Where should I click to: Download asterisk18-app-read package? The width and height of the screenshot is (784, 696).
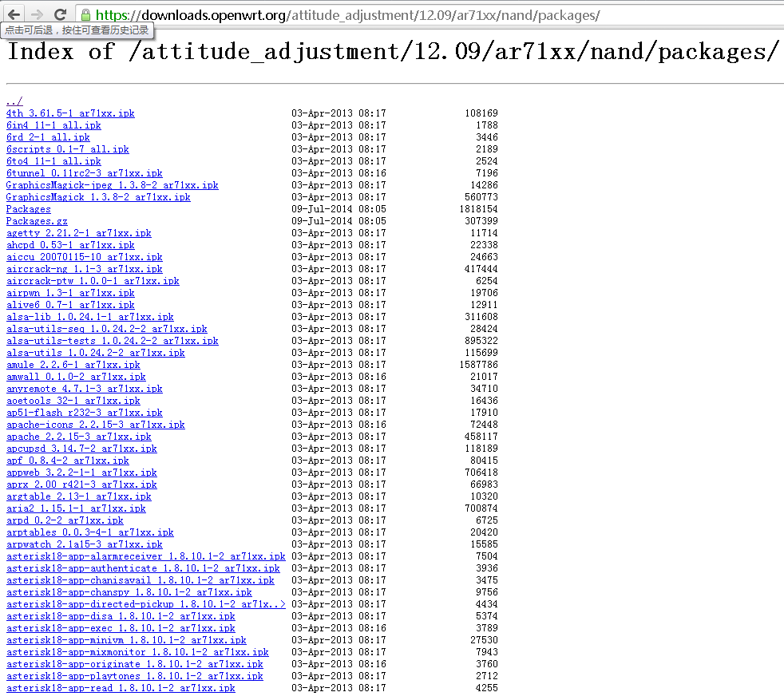(x=121, y=689)
